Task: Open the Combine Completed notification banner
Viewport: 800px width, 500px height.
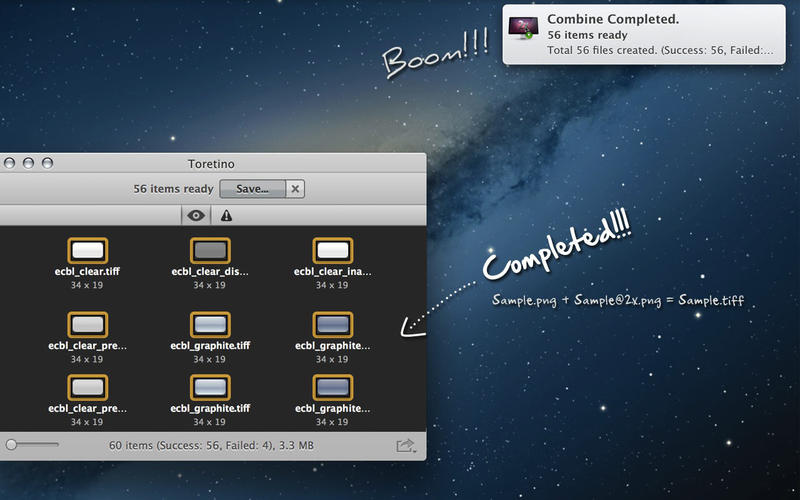Action: [644, 34]
